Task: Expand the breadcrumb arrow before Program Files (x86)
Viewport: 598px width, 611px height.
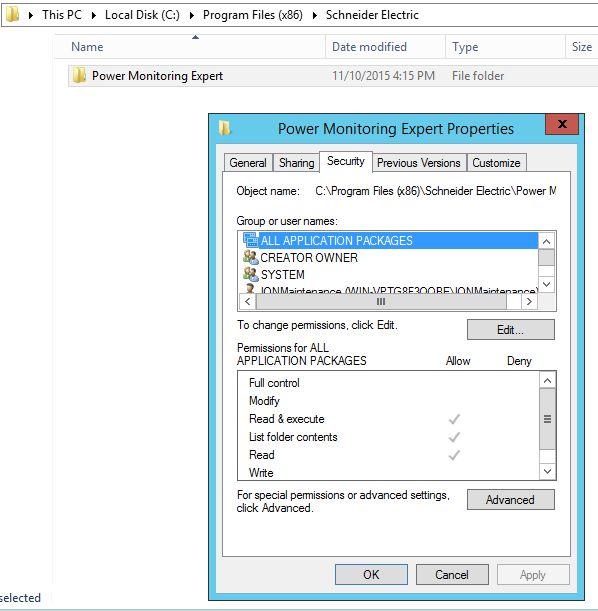Action: coord(191,15)
